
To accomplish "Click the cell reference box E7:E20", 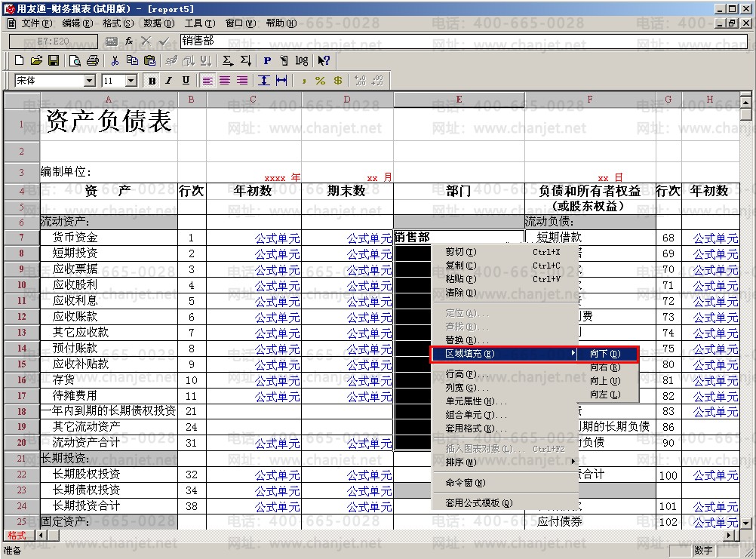I will 54,41.
